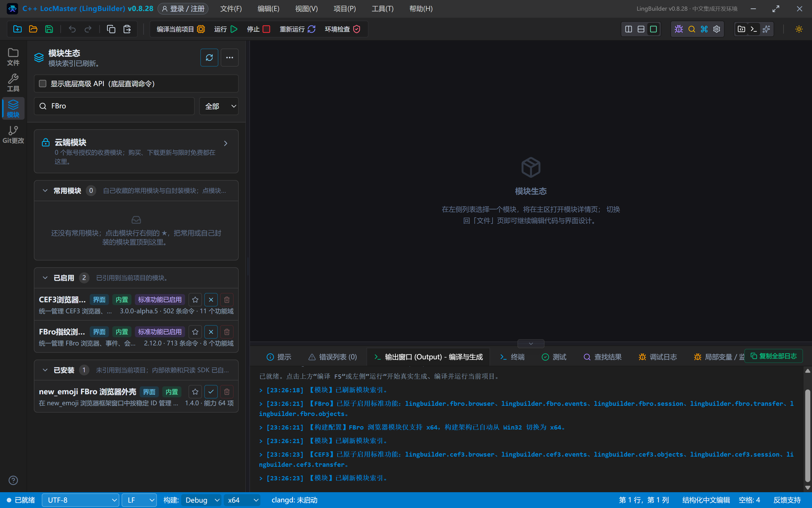Open the Debug build configuration dropdown
Viewport: 812px width, 508px height.
coord(201,500)
